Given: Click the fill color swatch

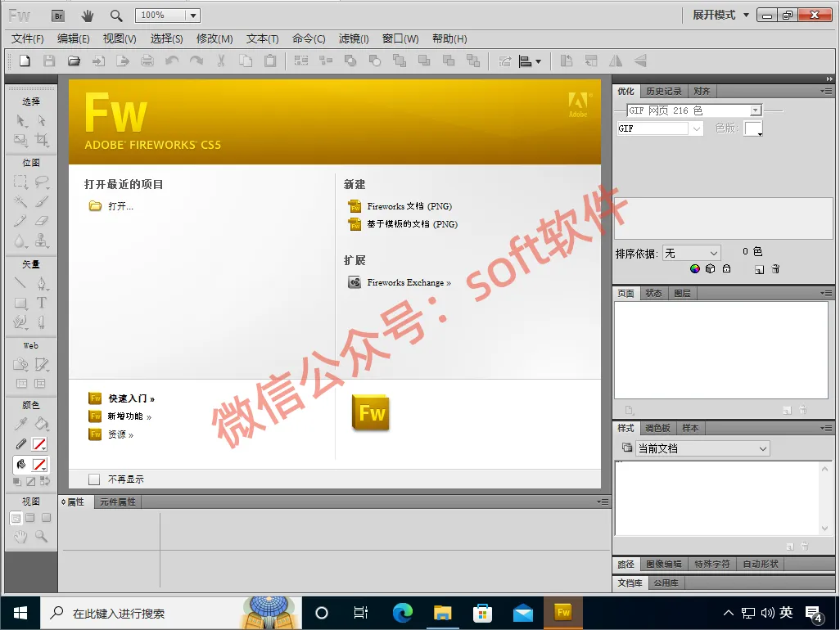Looking at the screenshot, I should pos(39,464).
